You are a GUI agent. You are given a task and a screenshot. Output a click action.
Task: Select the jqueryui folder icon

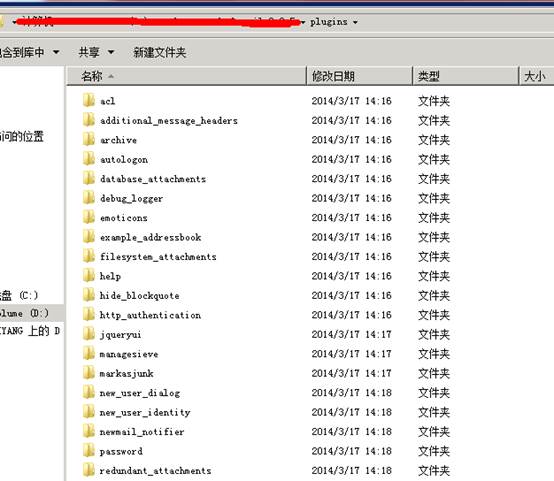click(x=89, y=334)
